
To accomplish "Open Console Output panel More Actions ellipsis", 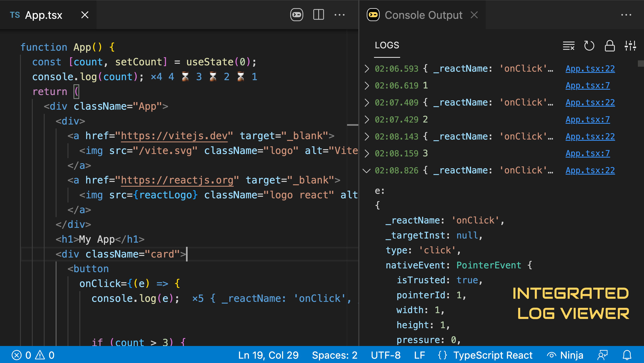I will [x=626, y=15].
